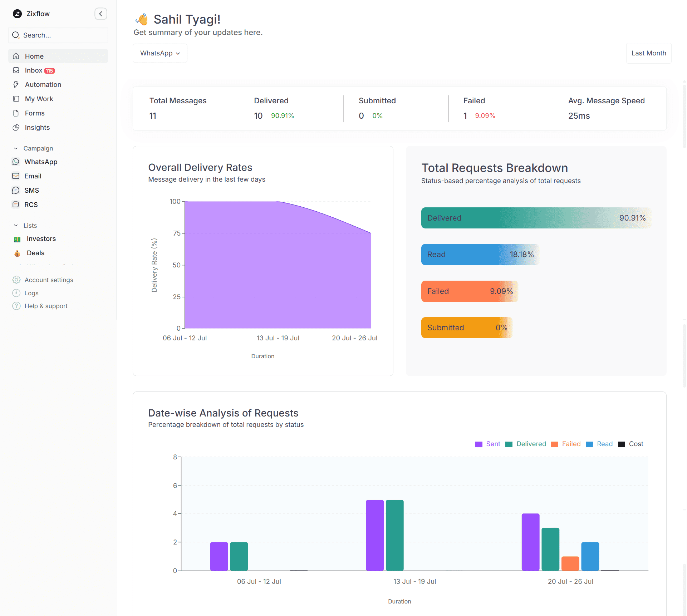
Task: Toggle the Failed series in chart legend
Action: coord(571,444)
